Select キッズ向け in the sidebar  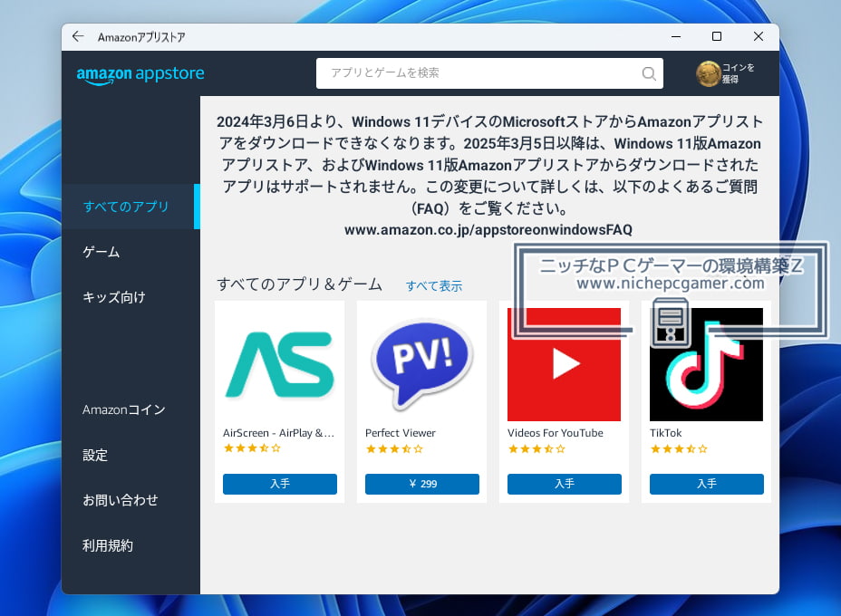click(130, 297)
